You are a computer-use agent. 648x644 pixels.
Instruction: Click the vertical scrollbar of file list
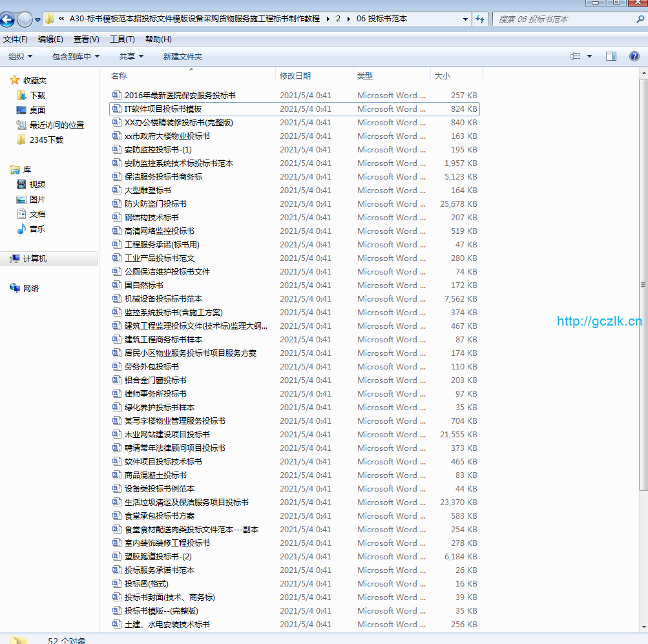coord(643,284)
